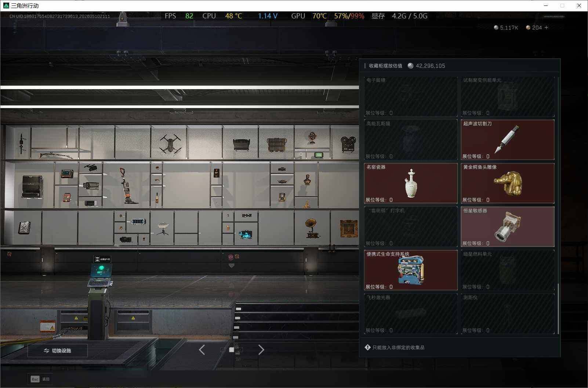
Task: Click the greyed 电子脚镣 slot
Action: click(411, 96)
